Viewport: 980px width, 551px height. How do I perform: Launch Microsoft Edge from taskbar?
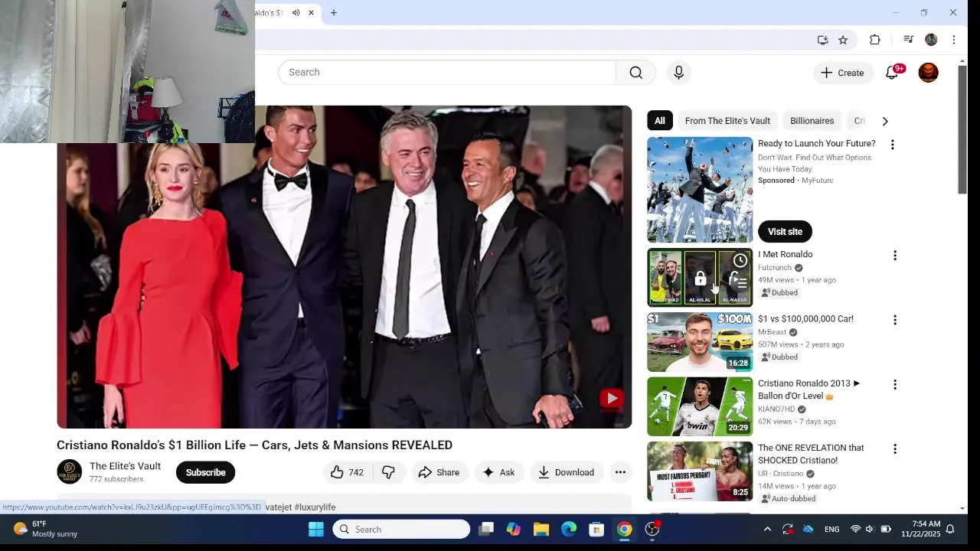tap(569, 530)
